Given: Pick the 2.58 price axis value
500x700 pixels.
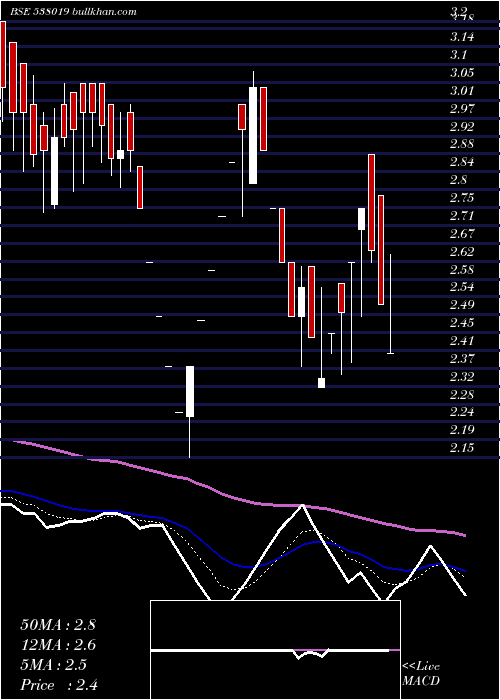Looking at the screenshot, I should click(462, 269).
